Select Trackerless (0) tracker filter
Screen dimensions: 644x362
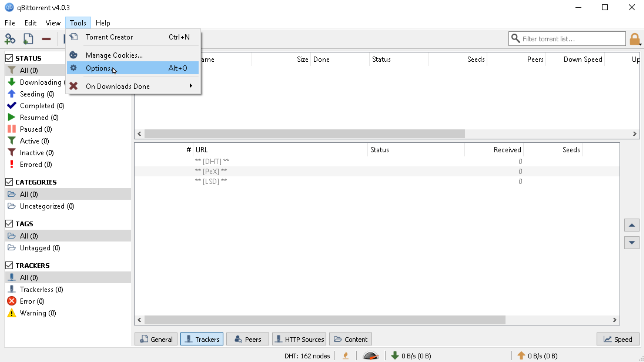tap(68, 289)
